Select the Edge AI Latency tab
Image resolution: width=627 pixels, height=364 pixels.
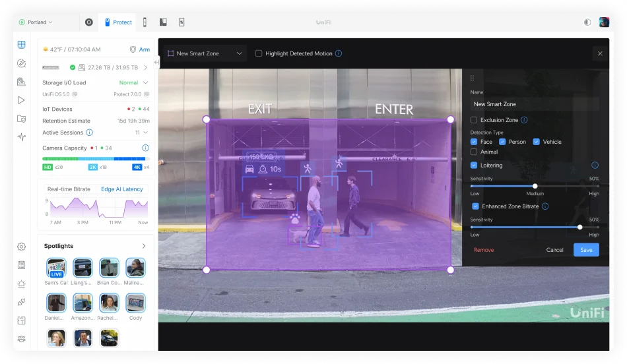[122, 189]
